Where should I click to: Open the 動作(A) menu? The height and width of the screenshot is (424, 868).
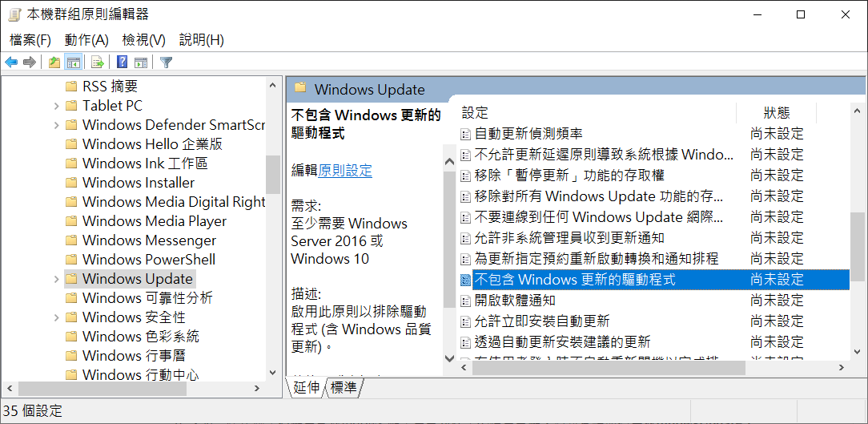coord(86,40)
